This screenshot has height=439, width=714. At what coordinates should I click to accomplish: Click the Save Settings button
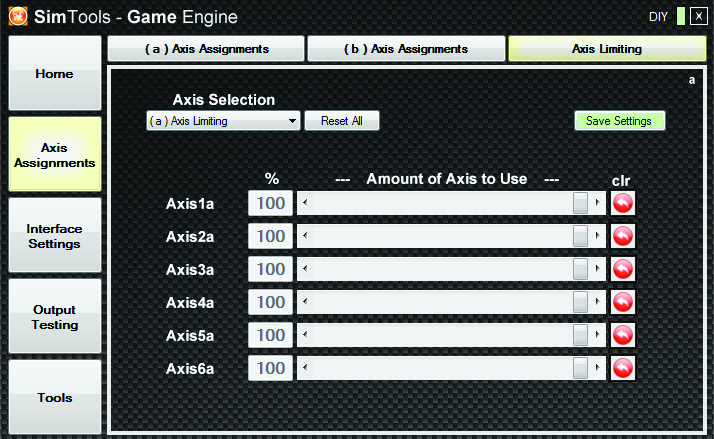(x=619, y=121)
